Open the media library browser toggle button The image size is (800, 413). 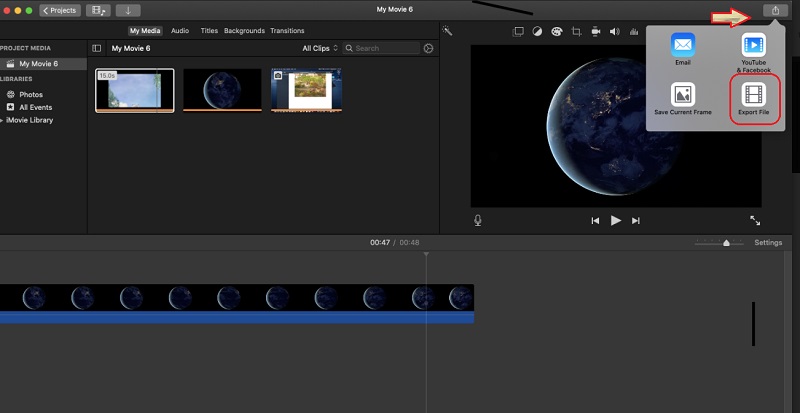point(98,10)
